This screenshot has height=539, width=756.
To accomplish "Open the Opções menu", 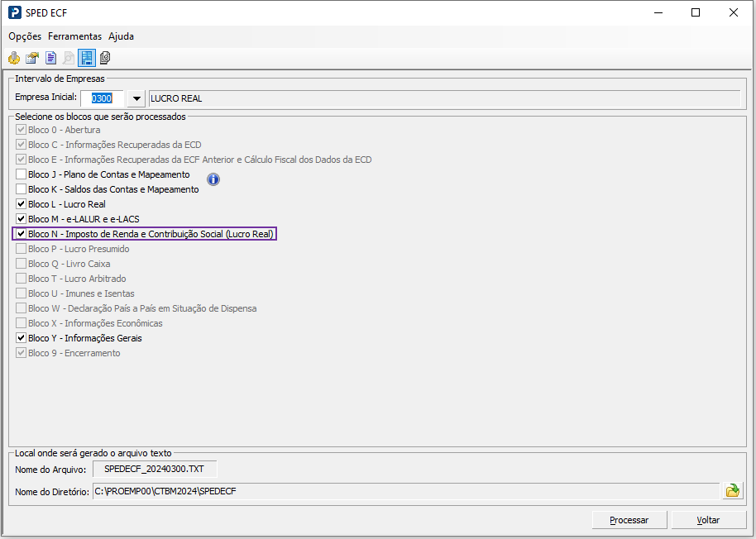I will [25, 36].
